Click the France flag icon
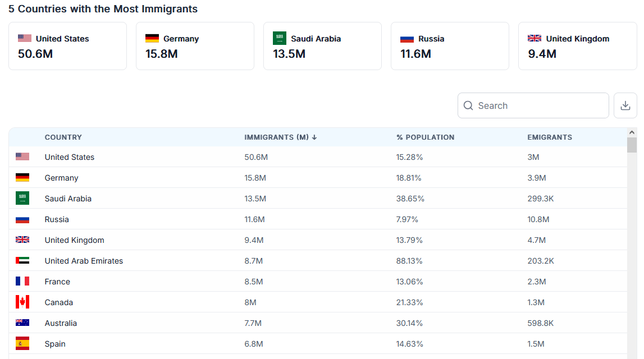 click(22, 281)
